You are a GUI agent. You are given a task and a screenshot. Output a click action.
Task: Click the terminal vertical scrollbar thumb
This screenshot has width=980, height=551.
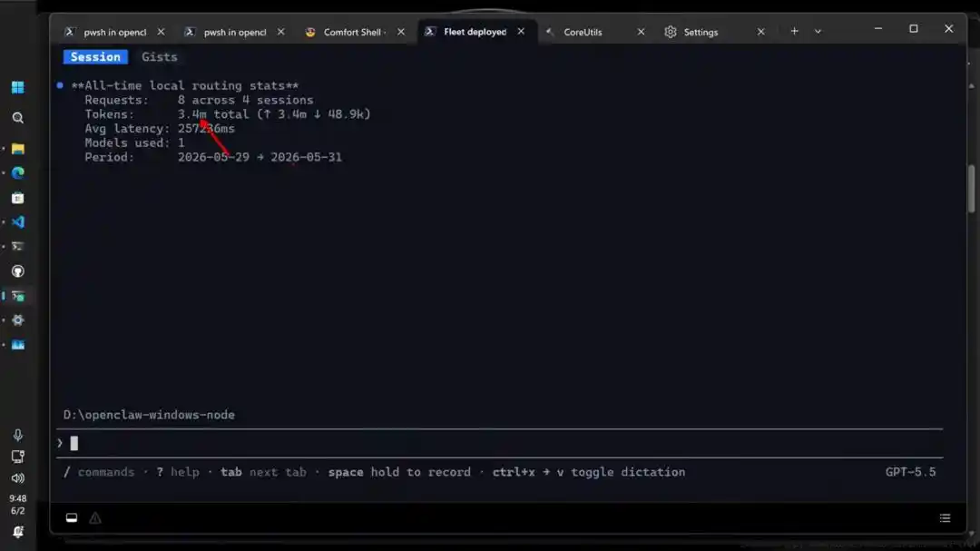pyautogui.click(x=971, y=189)
